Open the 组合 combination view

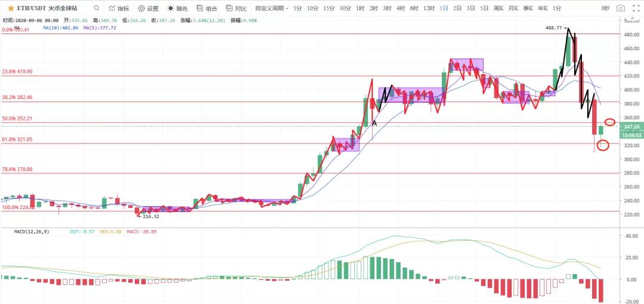(x=207, y=8)
